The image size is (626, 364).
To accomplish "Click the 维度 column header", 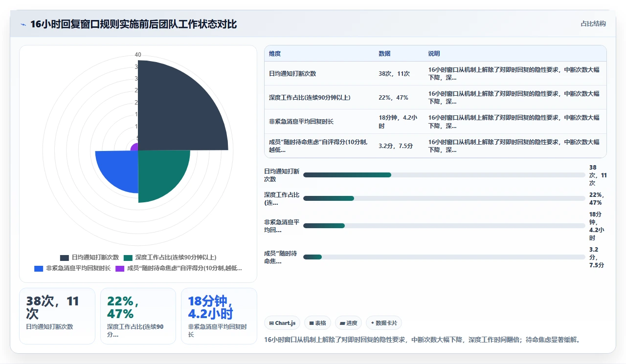I will (275, 54).
